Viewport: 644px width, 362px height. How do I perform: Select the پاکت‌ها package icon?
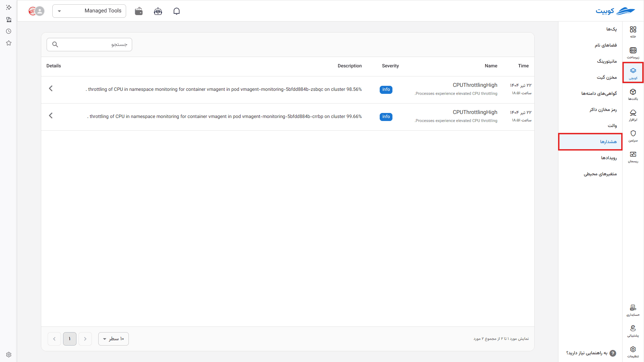633,94
